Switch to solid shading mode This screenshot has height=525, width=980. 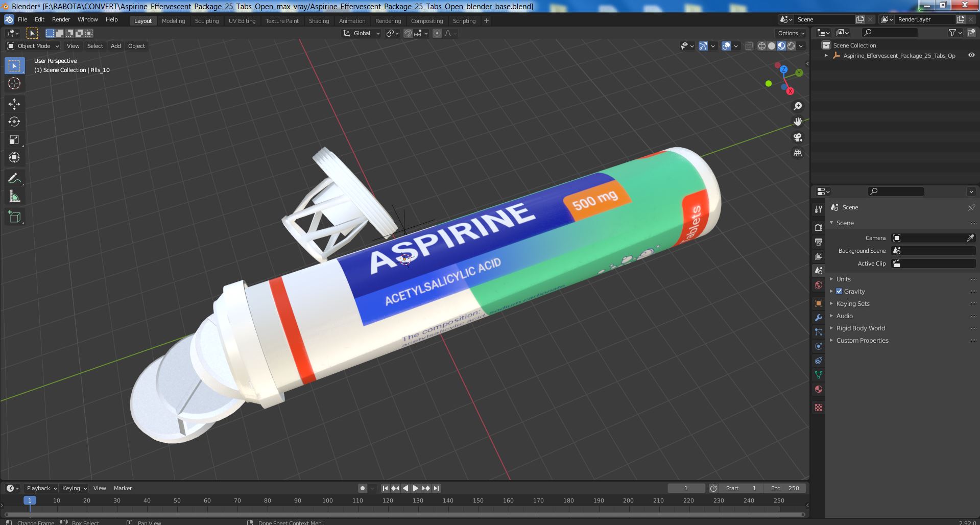click(x=772, y=46)
